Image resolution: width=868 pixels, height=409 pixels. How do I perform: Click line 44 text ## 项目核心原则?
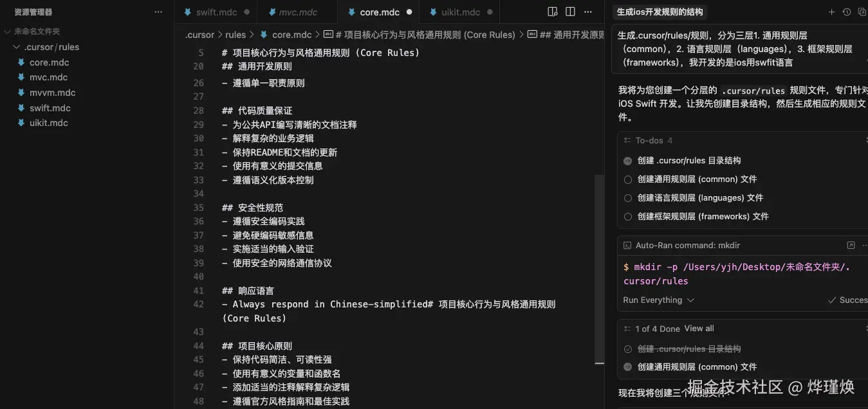[257, 346]
